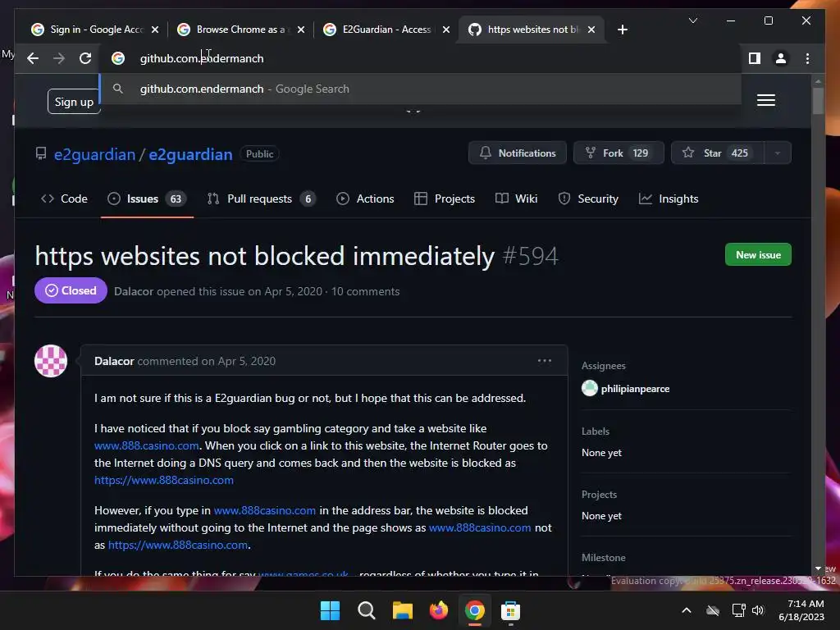This screenshot has height=630, width=840.
Task: Open clock showing 7:14 AM 6/18/2023
Action: click(801, 610)
